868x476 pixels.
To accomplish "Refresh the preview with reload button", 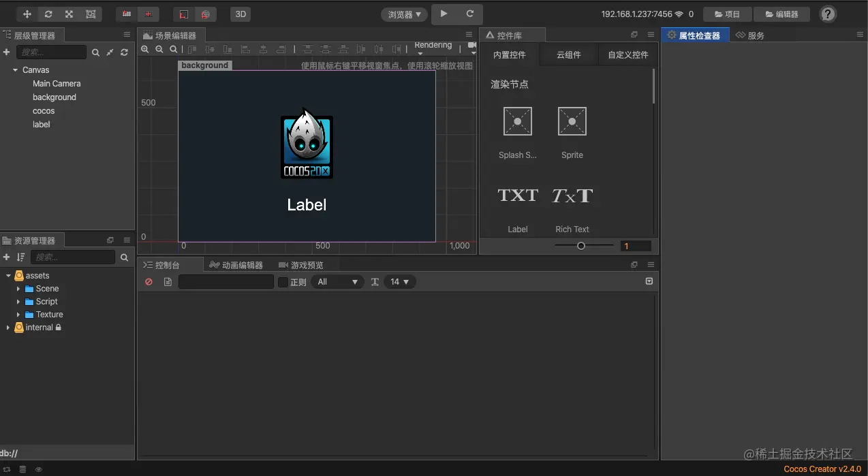I will (x=470, y=14).
